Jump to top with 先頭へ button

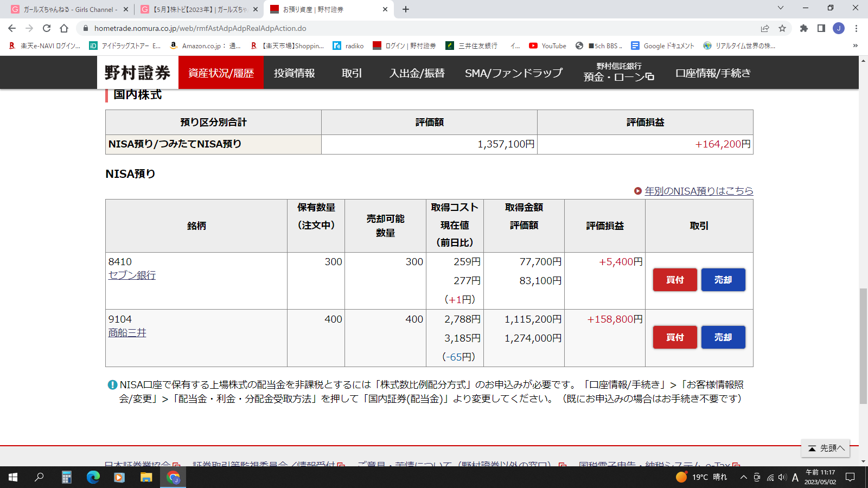(826, 448)
